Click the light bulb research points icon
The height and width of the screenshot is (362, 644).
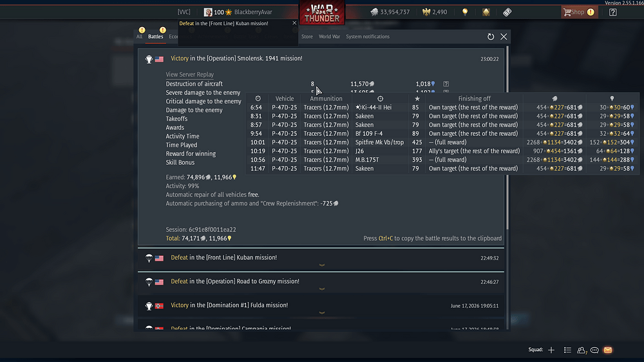pos(465,12)
